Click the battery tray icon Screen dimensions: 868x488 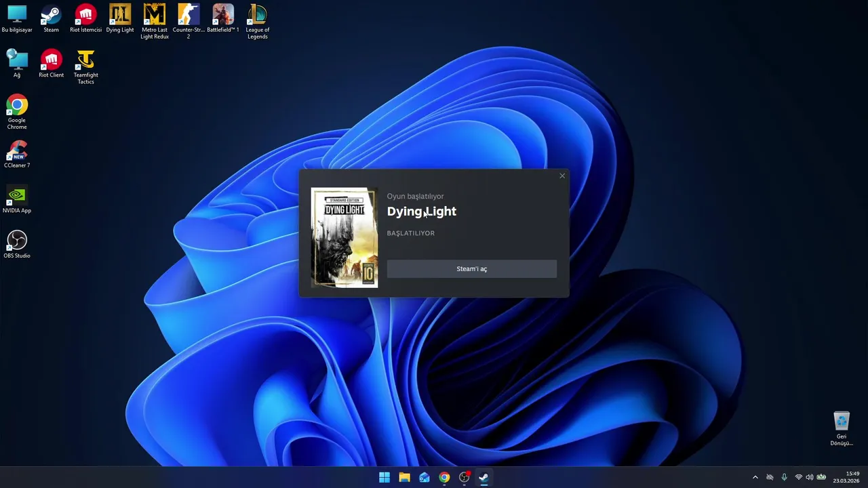[x=821, y=477]
